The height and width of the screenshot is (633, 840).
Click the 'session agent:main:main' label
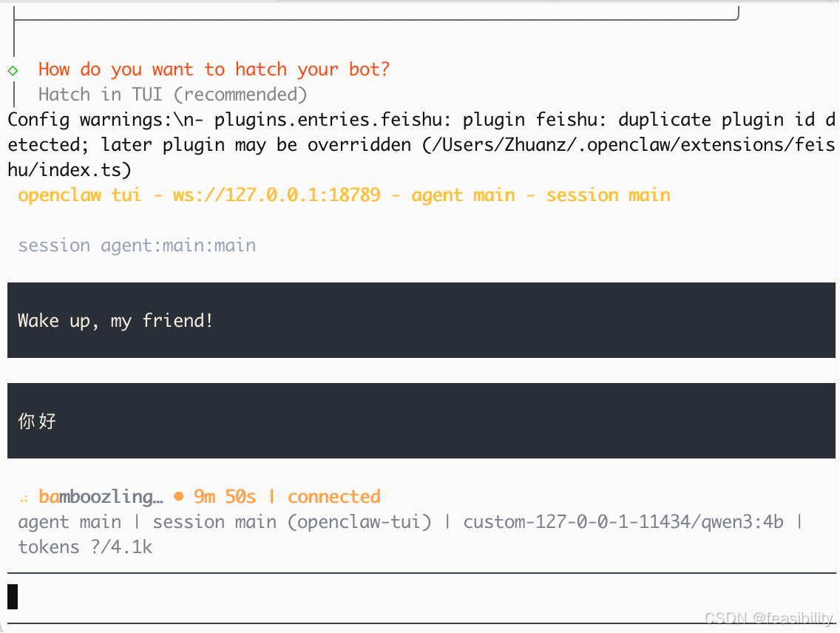click(137, 246)
